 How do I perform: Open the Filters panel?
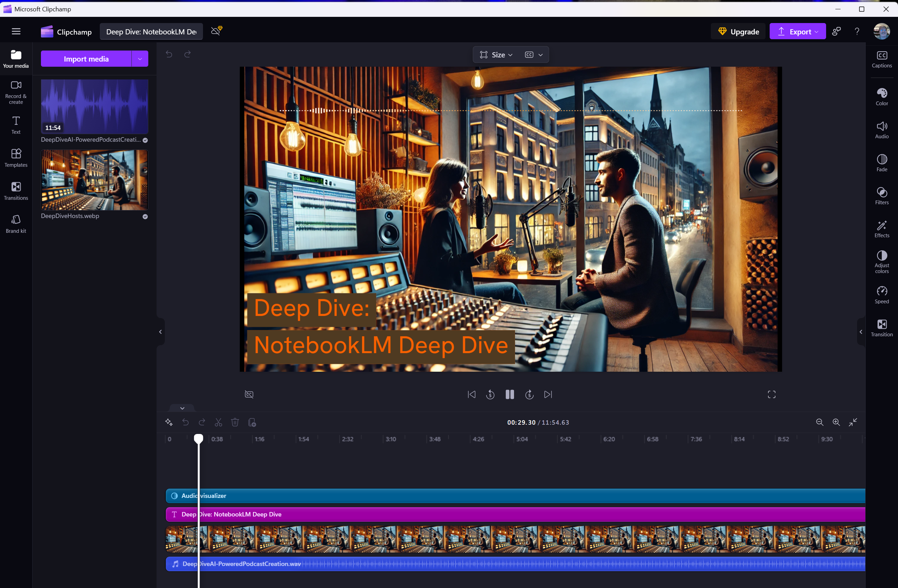tap(882, 196)
